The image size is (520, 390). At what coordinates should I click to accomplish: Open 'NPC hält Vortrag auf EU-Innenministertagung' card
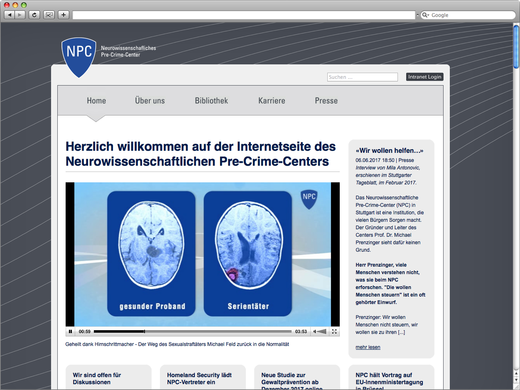[391, 377]
